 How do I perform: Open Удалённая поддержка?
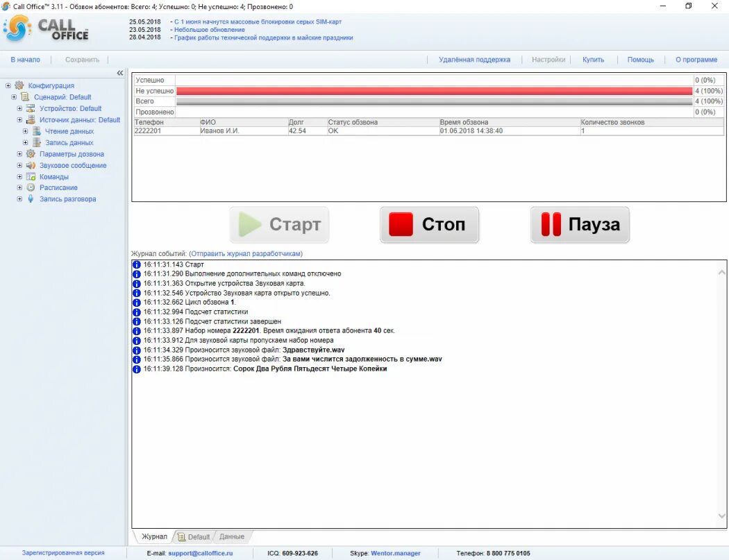474,60
